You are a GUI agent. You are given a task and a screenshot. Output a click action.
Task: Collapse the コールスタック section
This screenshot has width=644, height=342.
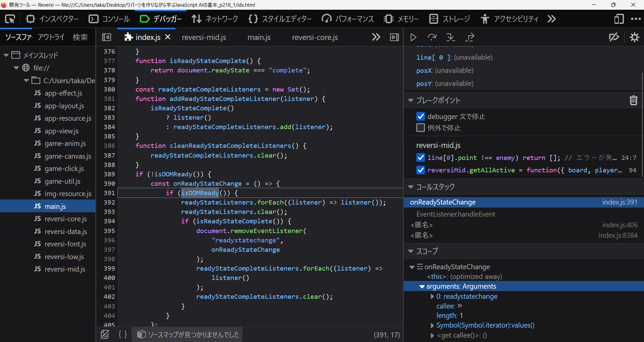tap(411, 187)
